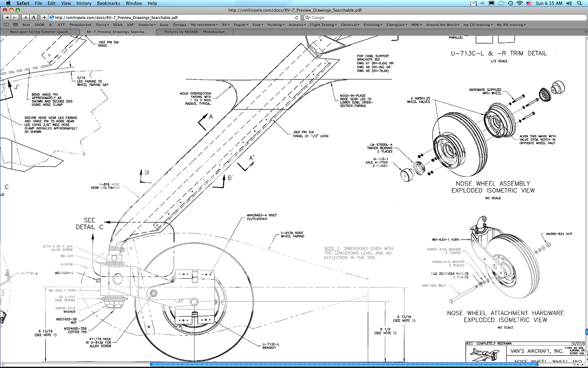Image resolution: width=588 pixels, height=368 pixels.
Task: Open the Photobucket bookmark link
Action: coord(80,25)
